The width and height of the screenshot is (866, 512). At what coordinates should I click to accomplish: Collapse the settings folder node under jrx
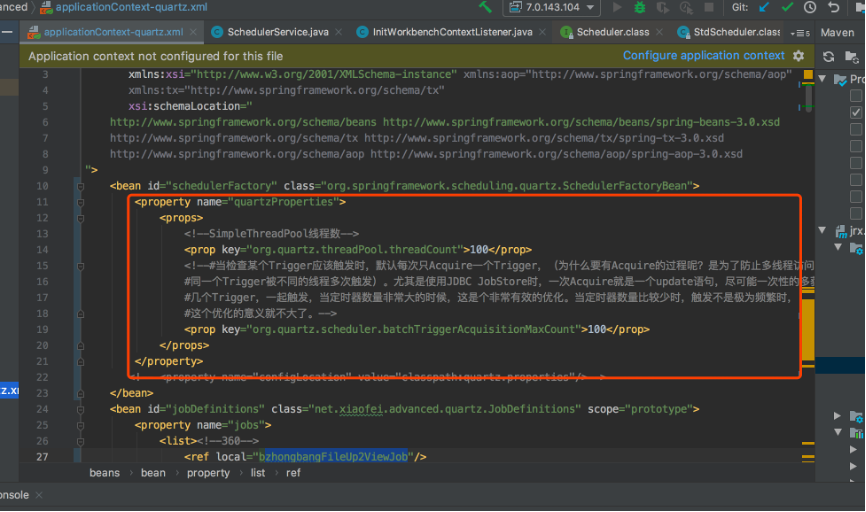(x=838, y=247)
